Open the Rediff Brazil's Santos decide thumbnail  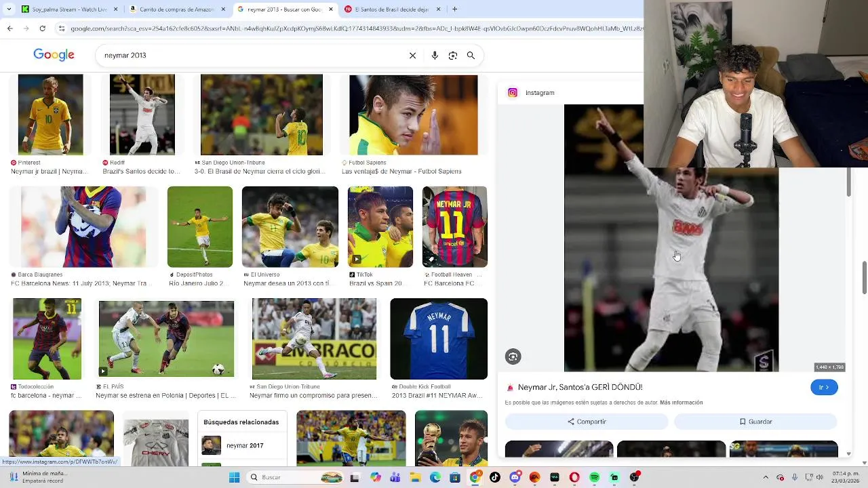click(x=142, y=115)
